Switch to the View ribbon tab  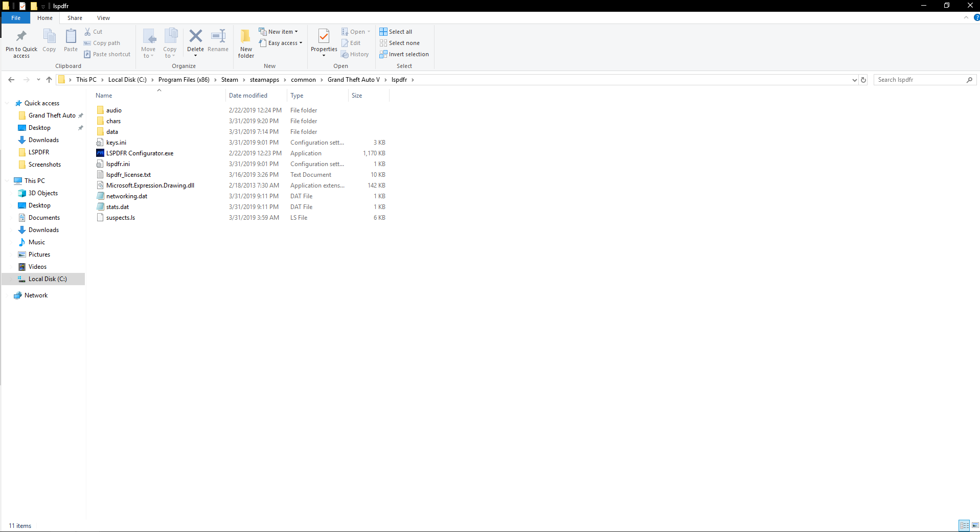[103, 18]
